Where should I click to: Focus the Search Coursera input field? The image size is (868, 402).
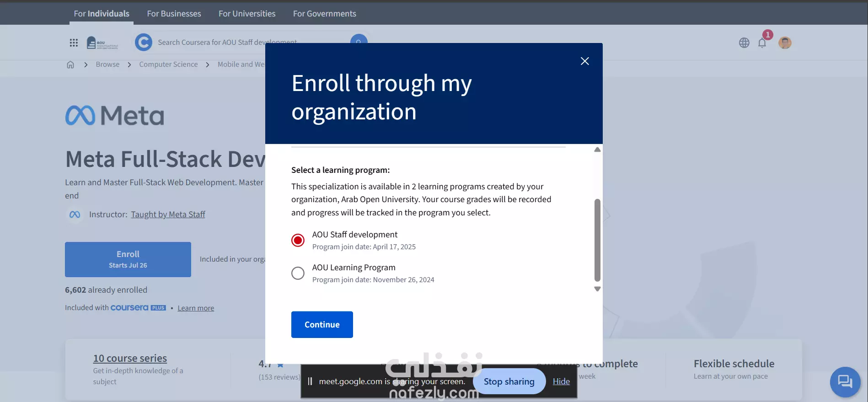[252, 43]
